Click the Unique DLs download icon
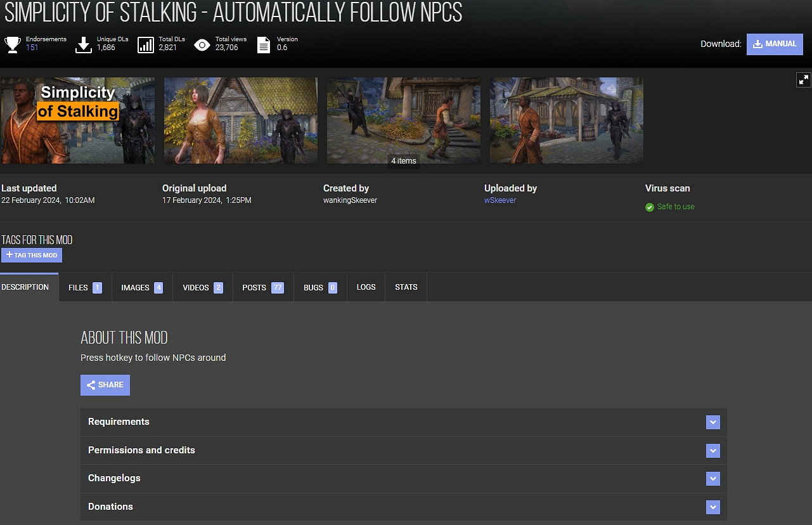Screen dimensions: 812x525 tap(84, 44)
